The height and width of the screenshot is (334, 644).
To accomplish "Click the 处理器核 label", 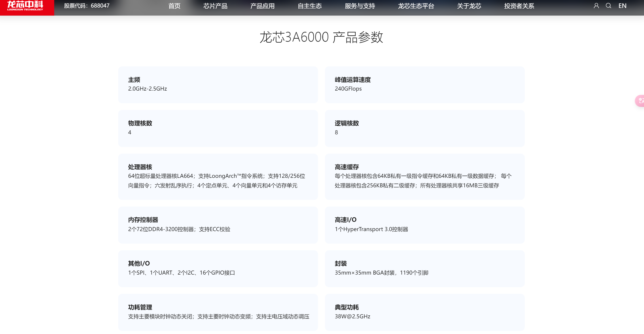I will (x=140, y=167).
